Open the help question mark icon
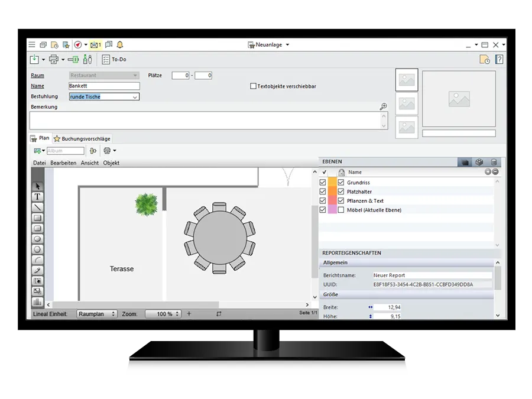The image size is (532, 399). coord(499,60)
